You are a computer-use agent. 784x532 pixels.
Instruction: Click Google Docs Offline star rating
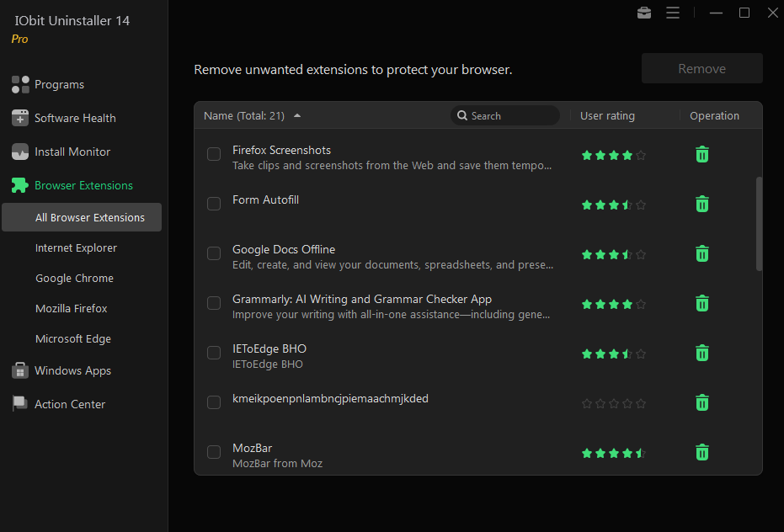(614, 254)
